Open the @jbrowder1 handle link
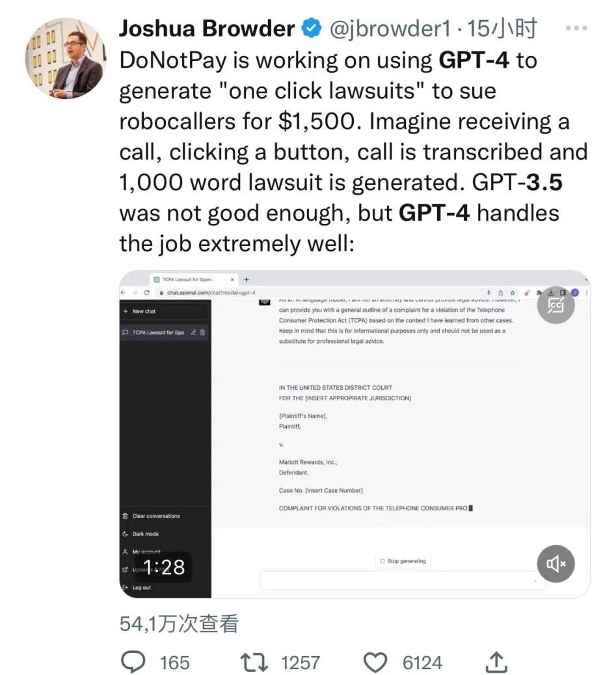Image resolution: width=616 pixels, height=675 pixels. 390,29
